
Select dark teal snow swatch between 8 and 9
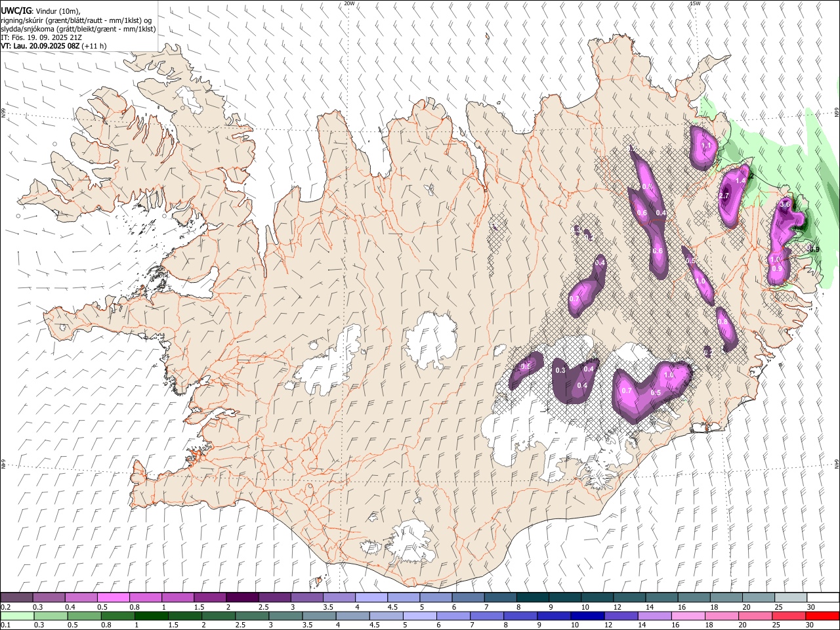[x=533, y=597]
